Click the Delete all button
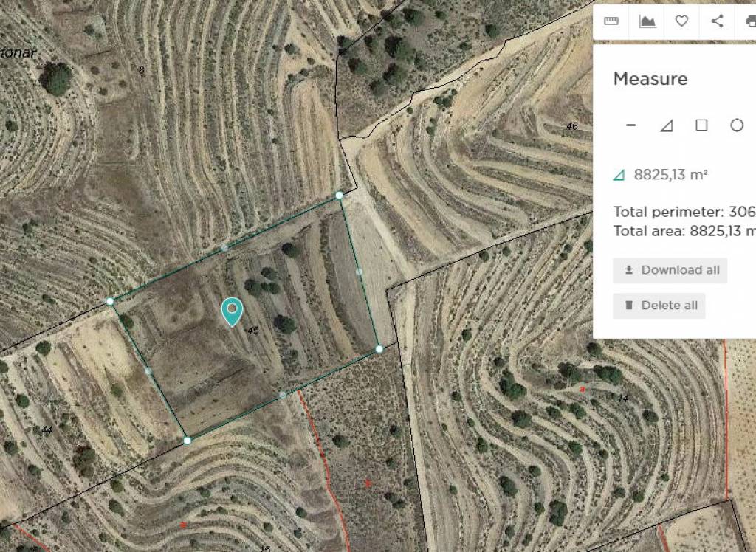Image resolution: width=756 pixels, height=552 pixels. [x=659, y=306]
